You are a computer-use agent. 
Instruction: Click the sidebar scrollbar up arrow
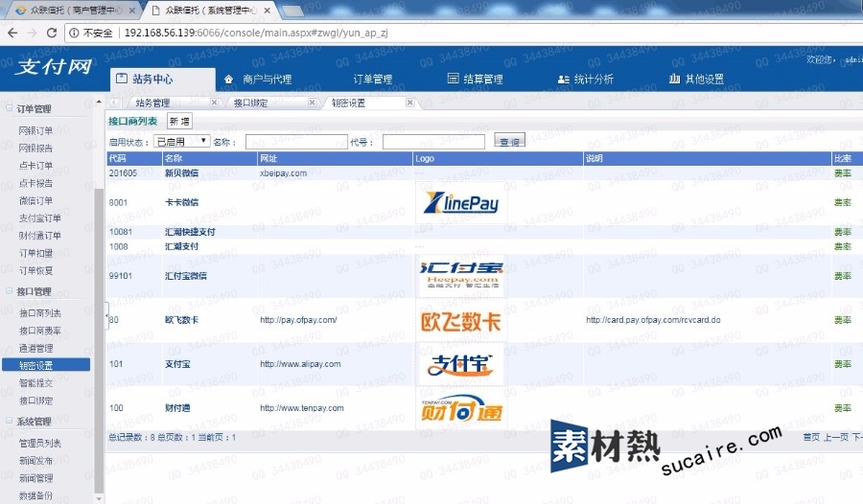click(x=99, y=102)
